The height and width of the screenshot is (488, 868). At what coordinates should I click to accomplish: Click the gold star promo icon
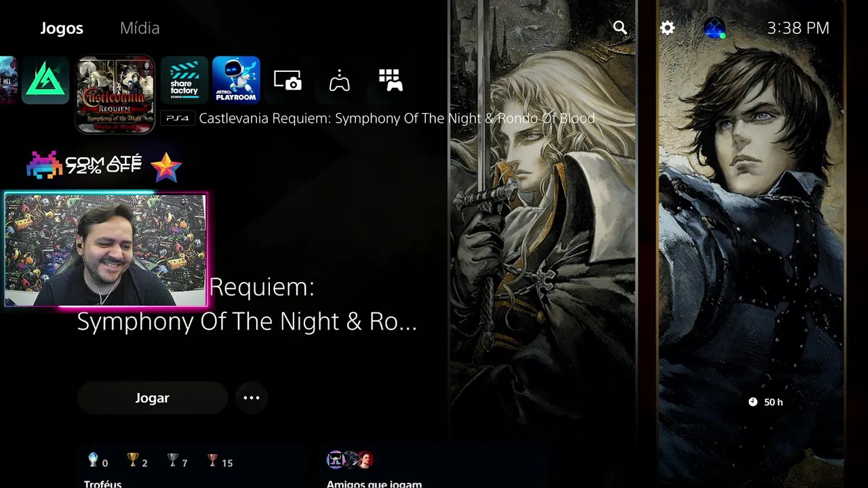tap(166, 167)
